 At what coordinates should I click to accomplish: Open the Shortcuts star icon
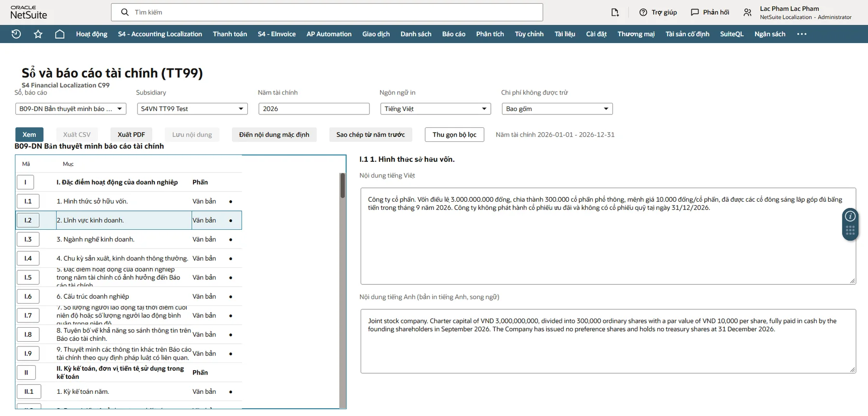pyautogui.click(x=38, y=34)
